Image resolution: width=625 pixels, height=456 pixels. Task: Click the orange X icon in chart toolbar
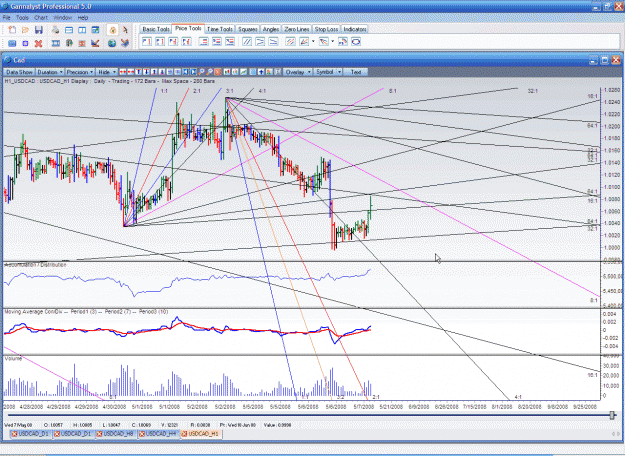pos(218,72)
